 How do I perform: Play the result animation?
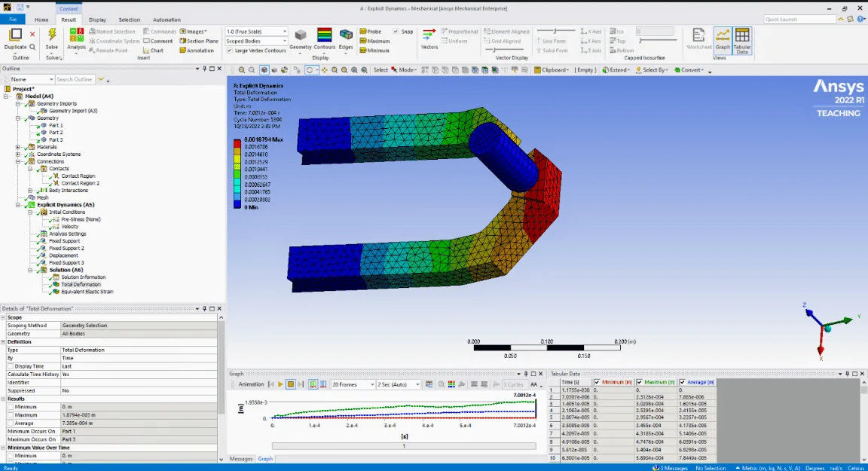[x=280, y=384]
